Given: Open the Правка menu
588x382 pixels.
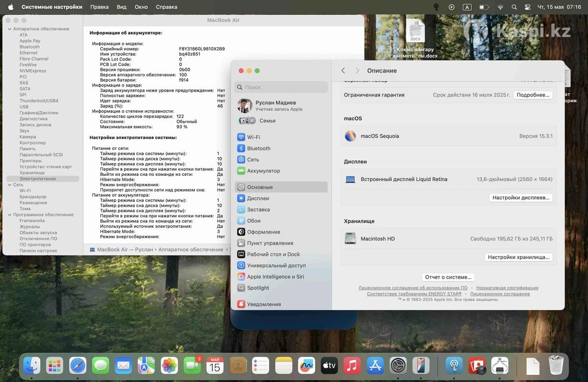Looking at the screenshot, I should (99, 7).
